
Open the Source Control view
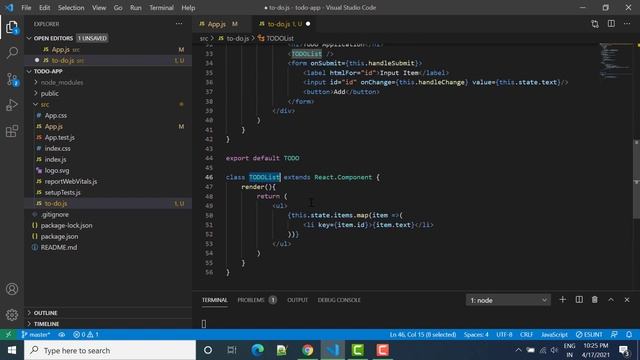coord(12,79)
